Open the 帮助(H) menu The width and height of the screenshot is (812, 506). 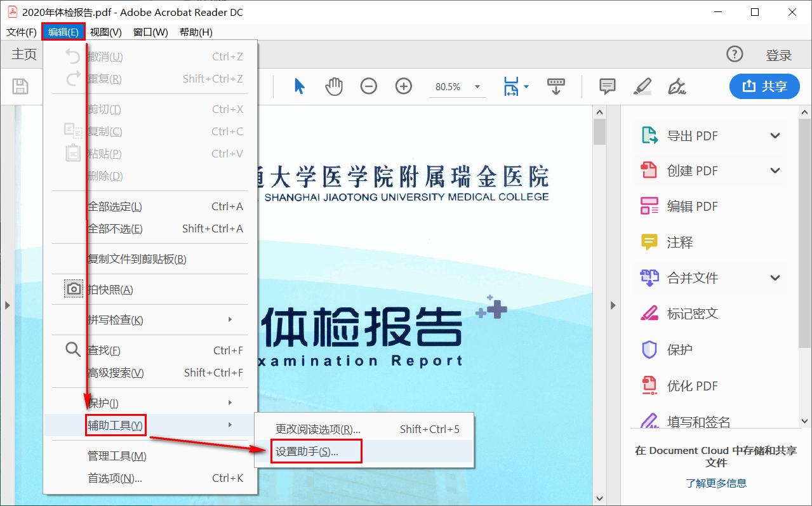[196, 32]
